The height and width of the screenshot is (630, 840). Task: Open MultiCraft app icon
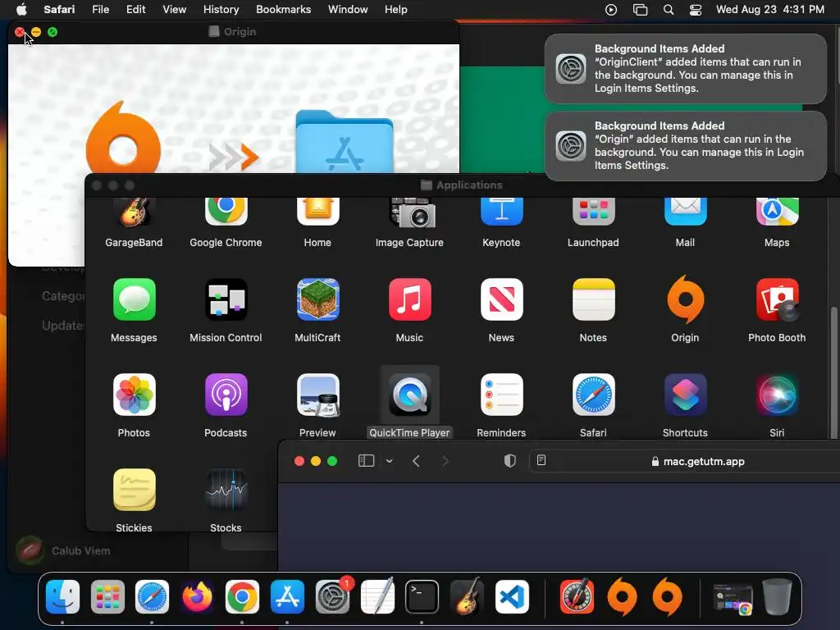[317, 299]
